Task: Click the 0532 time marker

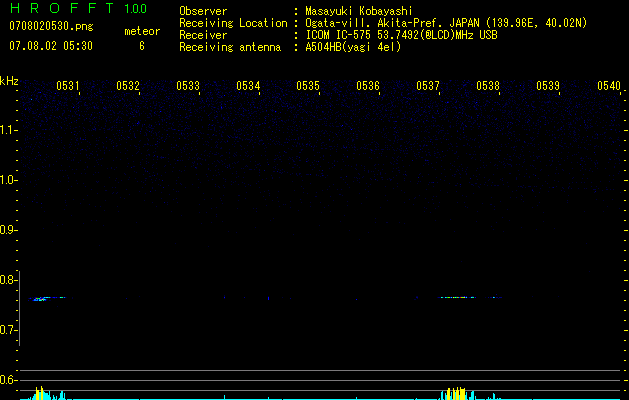Action: point(128,86)
